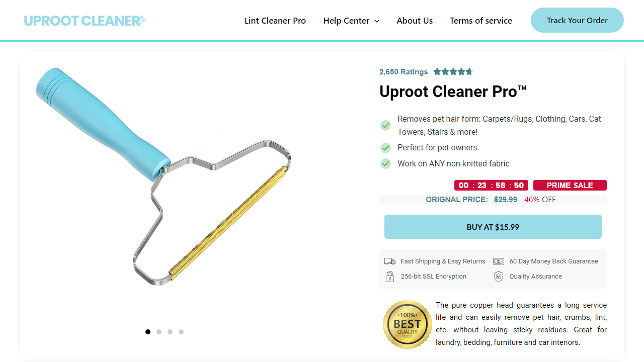The image size is (644, 362).
Task: Navigate to the About Us page
Action: tap(415, 21)
